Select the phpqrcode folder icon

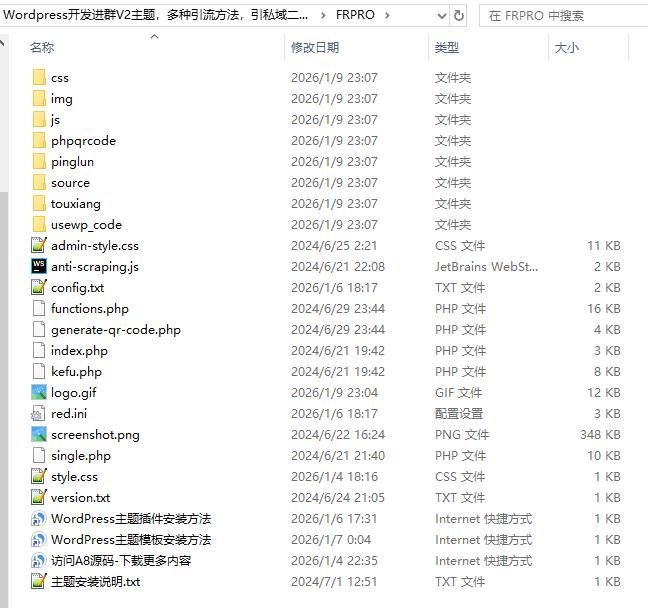(39, 141)
